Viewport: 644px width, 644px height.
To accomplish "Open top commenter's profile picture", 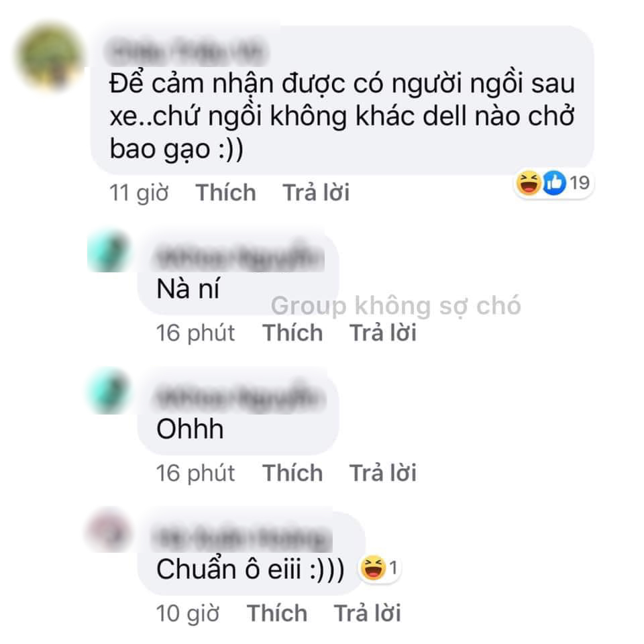I will (50, 56).
